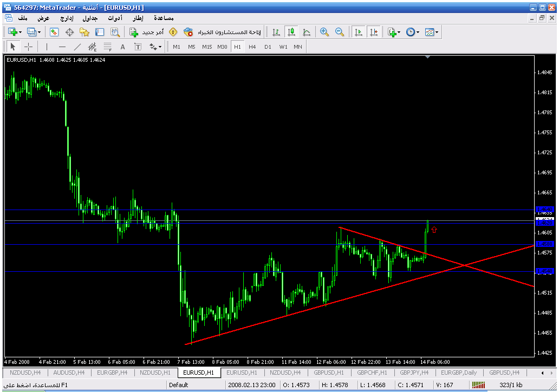Draw a trendline with the Trendline tool
Image resolution: width=559 pixels, height=392 pixels.
point(77,47)
